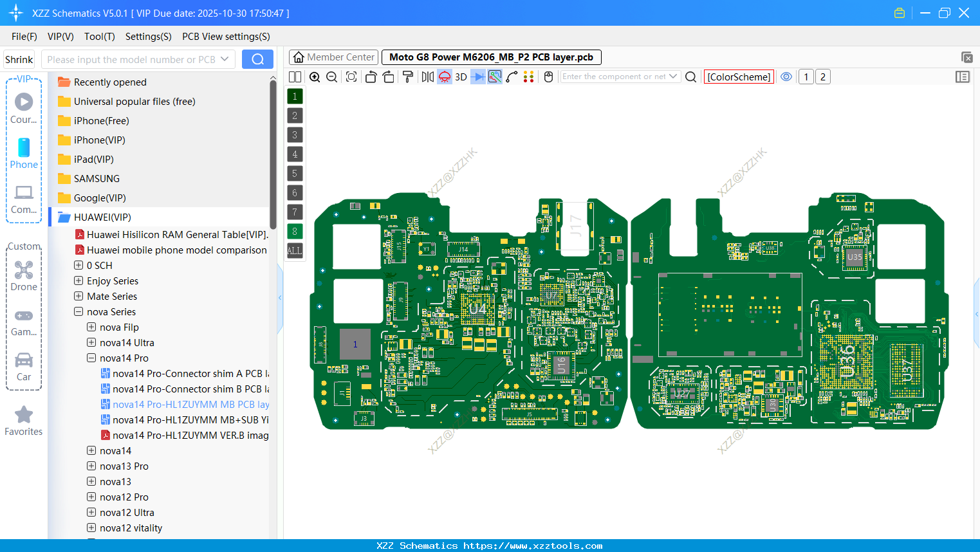
Task: Select the paint roller highlight tool
Action: click(408, 77)
